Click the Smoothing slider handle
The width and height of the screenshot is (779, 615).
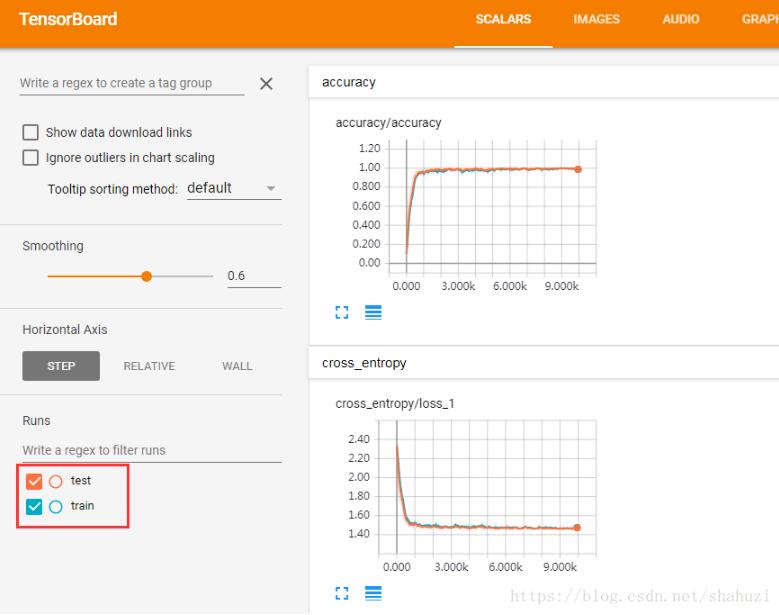147,276
